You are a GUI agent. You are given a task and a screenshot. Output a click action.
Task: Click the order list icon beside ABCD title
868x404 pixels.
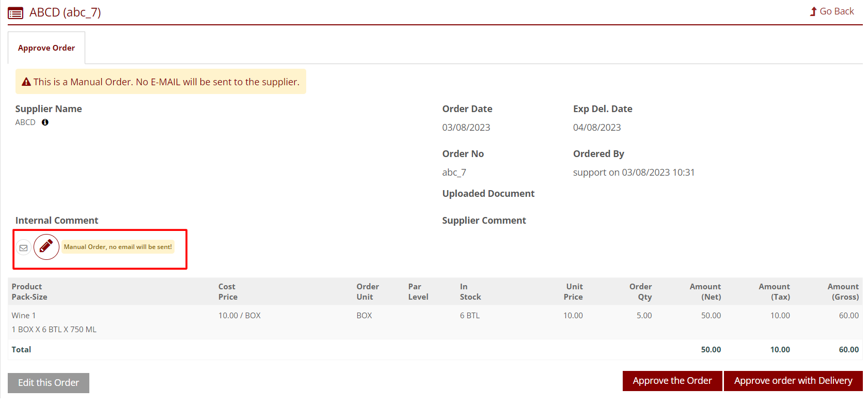pos(15,13)
